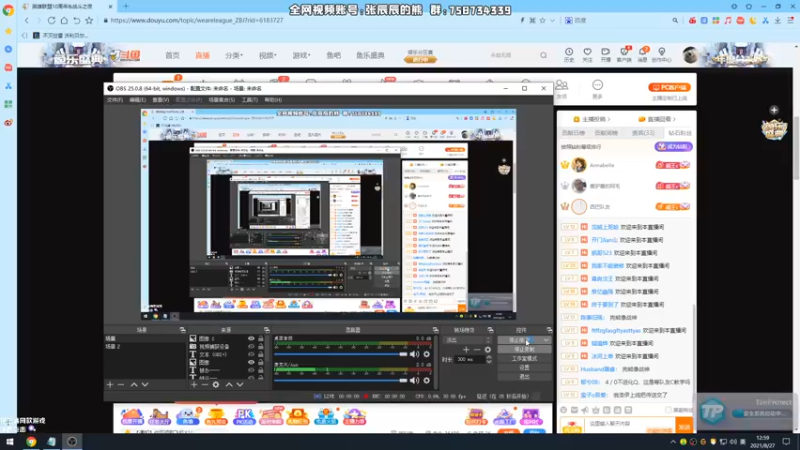
Task: Click the plus icon on right side of stream
Action: click(774, 110)
